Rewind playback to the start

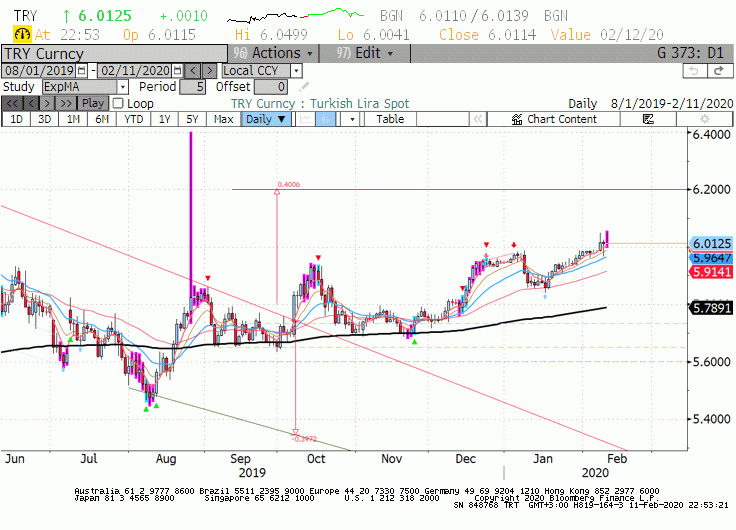(x=12, y=103)
